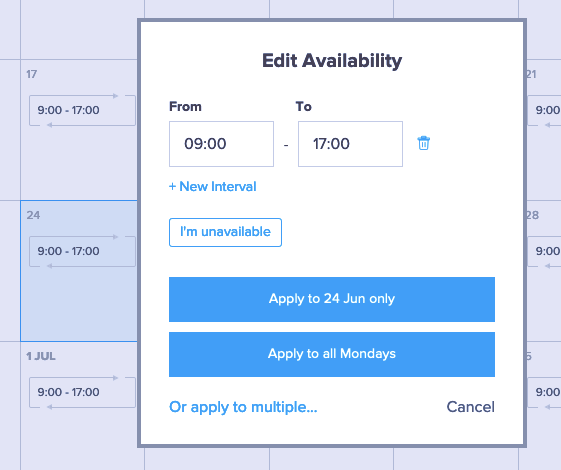Open the day 24 calendar cell
This screenshot has width=561, height=470.
79,271
